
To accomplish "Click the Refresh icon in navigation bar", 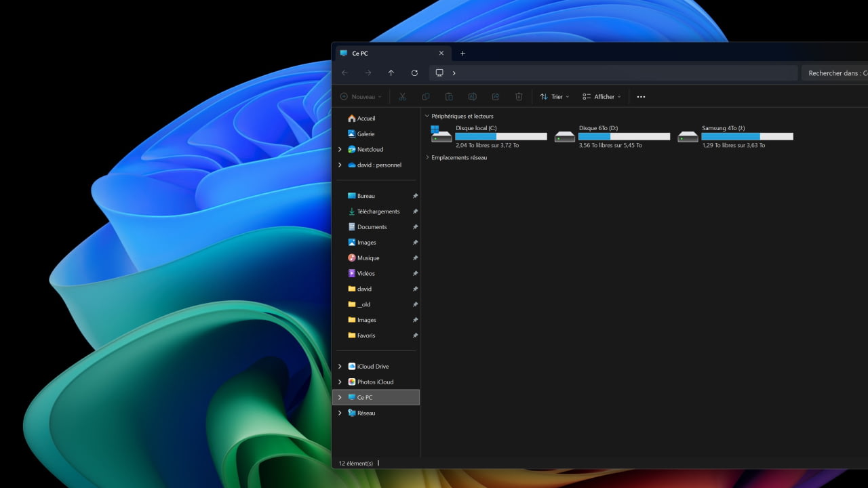I will pyautogui.click(x=414, y=73).
